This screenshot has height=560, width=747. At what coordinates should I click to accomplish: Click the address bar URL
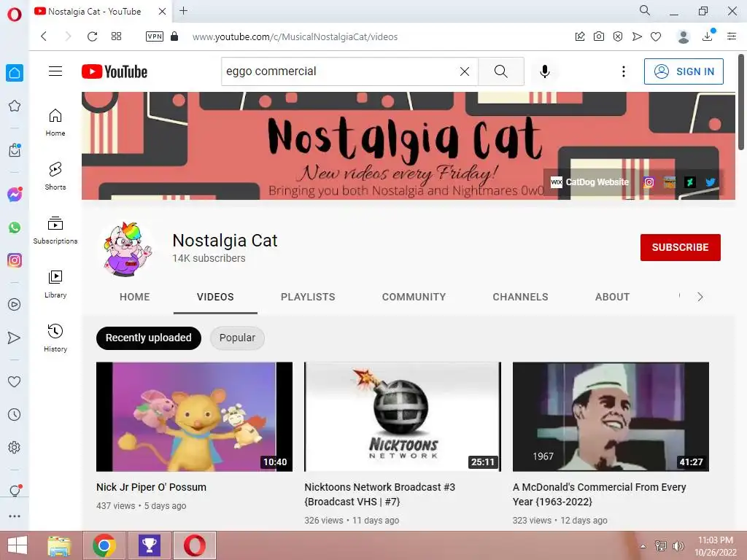(295, 36)
